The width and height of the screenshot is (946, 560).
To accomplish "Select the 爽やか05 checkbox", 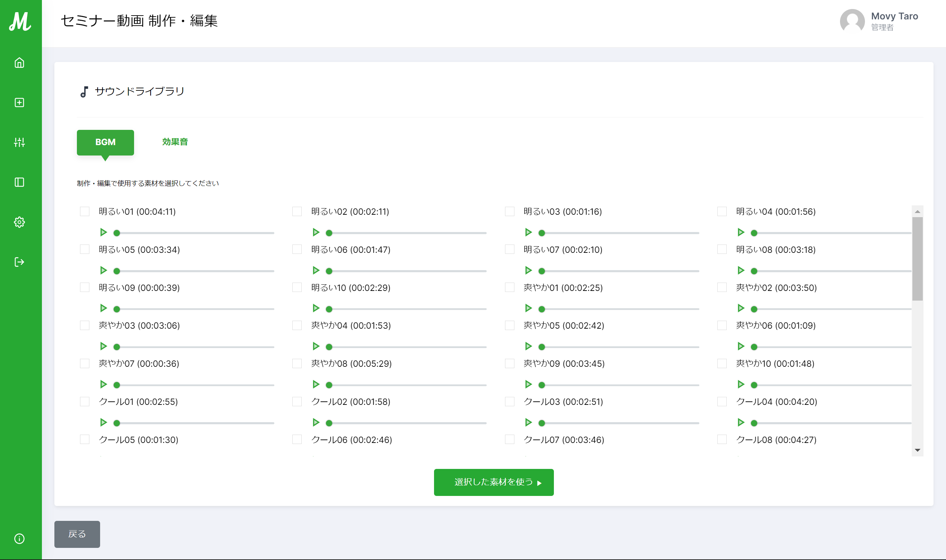I will [x=510, y=325].
